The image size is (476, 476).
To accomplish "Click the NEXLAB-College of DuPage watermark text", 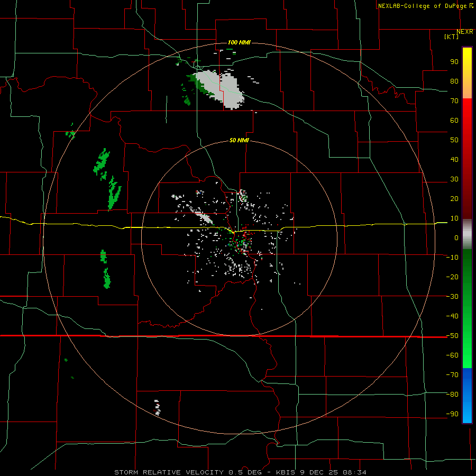I will pyautogui.click(x=425, y=6).
